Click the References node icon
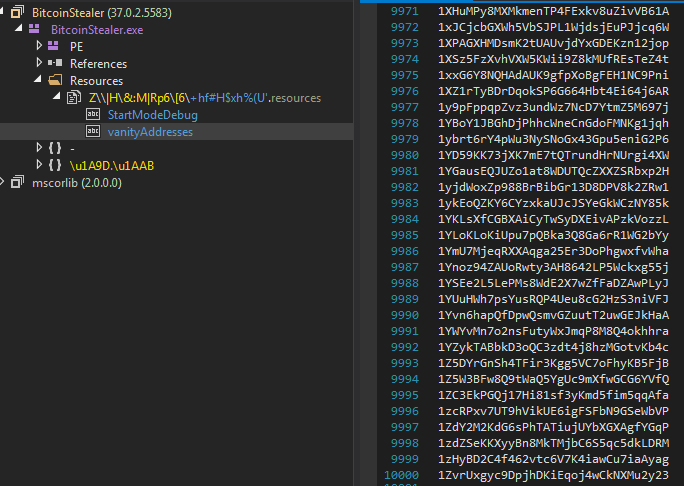Screen dimensions: 684x486 (x=55, y=63)
